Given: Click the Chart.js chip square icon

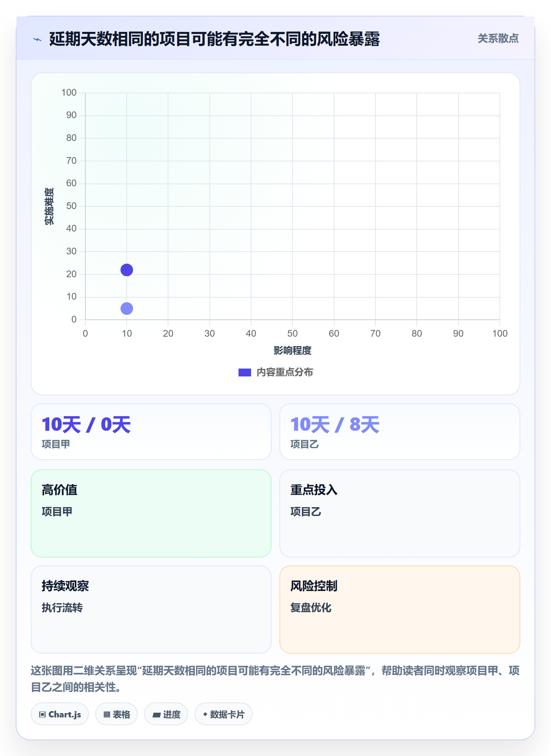Looking at the screenshot, I should pos(43,715).
